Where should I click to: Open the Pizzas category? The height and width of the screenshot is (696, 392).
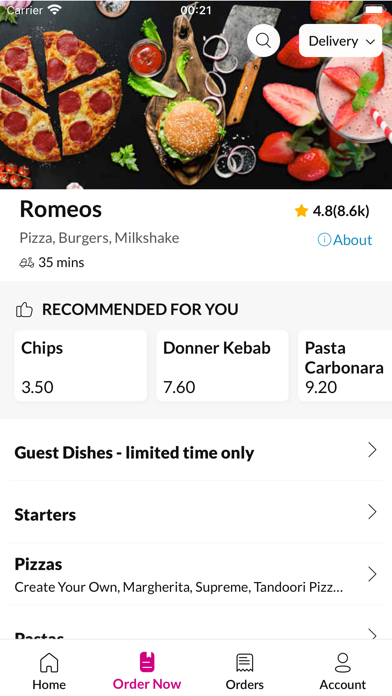click(196, 574)
